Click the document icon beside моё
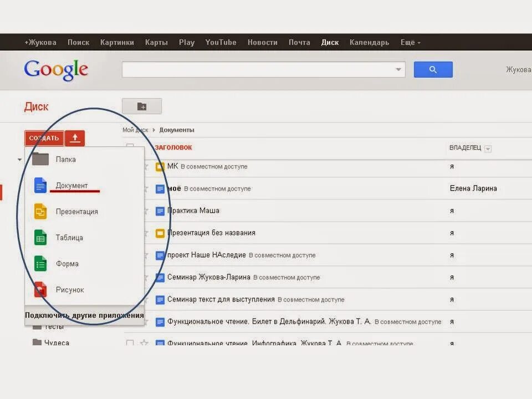This screenshot has height=399, width=532. [160, 188]
